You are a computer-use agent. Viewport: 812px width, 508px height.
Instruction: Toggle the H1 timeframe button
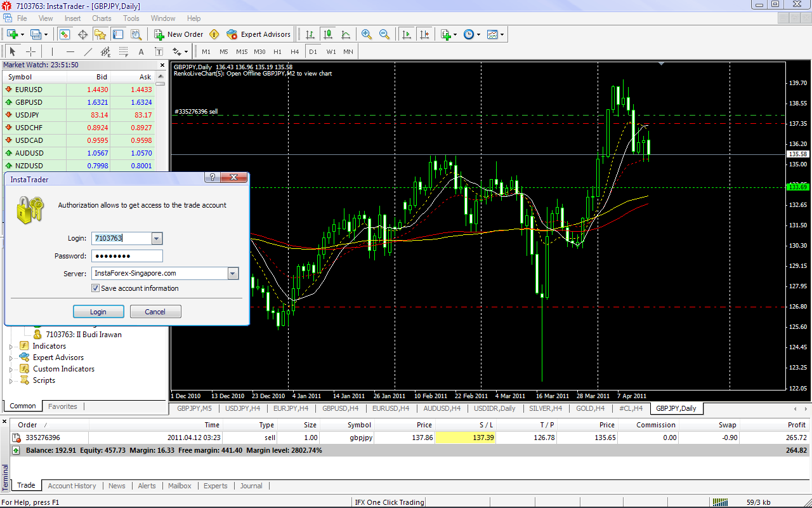pyautogui.click(x=277, y=51)
